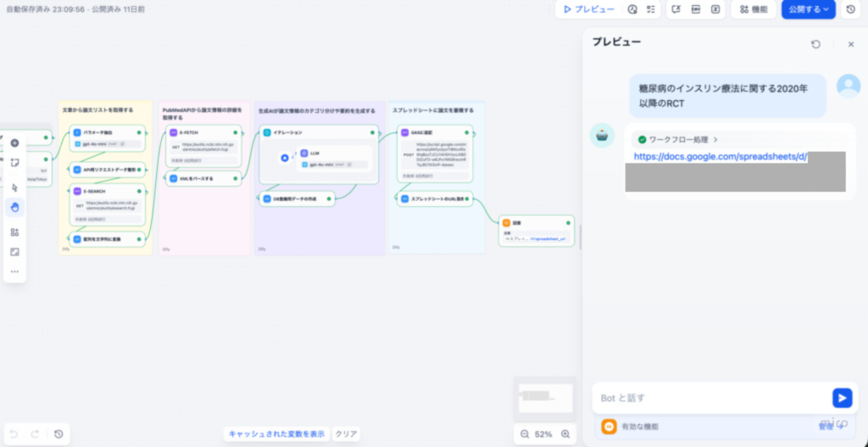Open the docs.google.com spreadsheet link

(721, 157)
